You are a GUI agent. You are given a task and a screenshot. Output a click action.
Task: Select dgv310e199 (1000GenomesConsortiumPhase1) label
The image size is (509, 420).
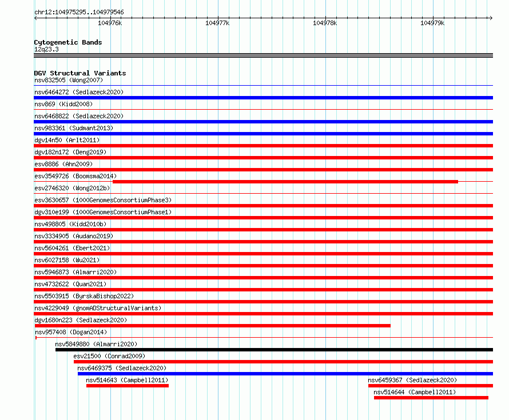pos(103,212)
